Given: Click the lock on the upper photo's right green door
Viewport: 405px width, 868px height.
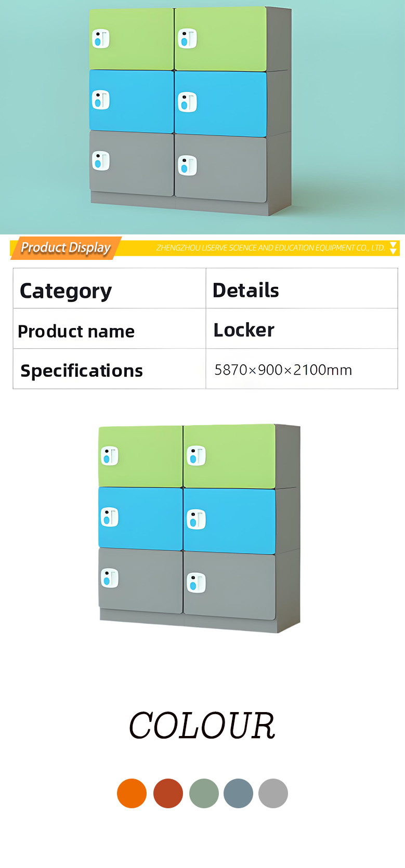Looking at the screenshot, I should point(187,39).
